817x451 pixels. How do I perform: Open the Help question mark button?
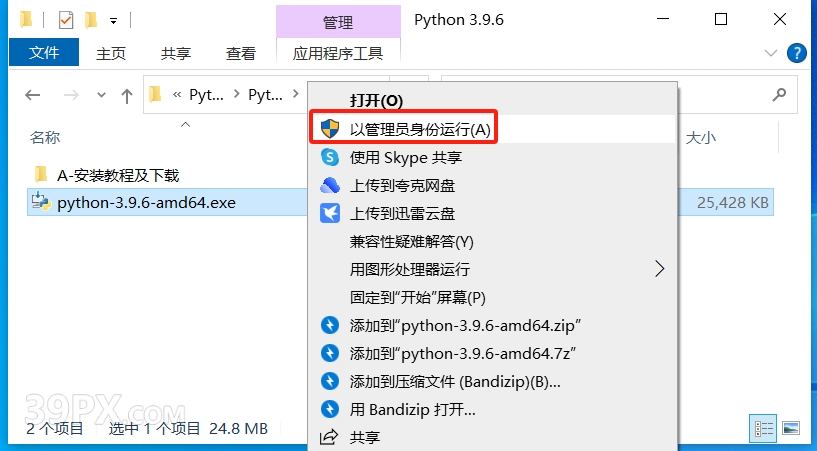[796, 53]
